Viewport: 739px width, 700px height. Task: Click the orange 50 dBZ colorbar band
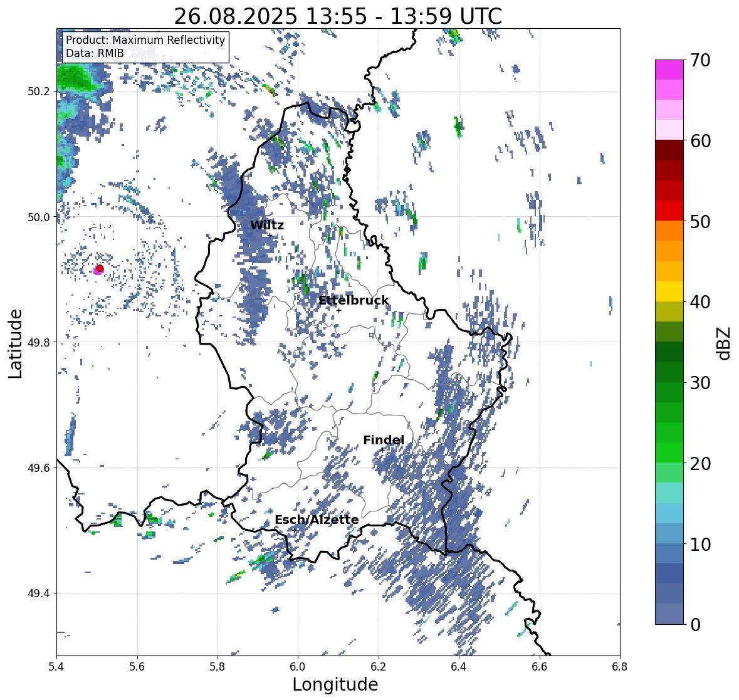669,231
